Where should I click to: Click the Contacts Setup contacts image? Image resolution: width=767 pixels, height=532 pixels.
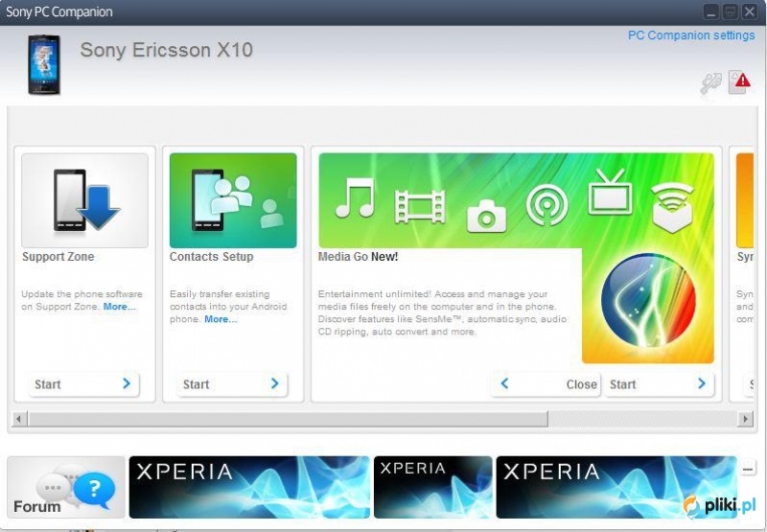pos(233,200)
